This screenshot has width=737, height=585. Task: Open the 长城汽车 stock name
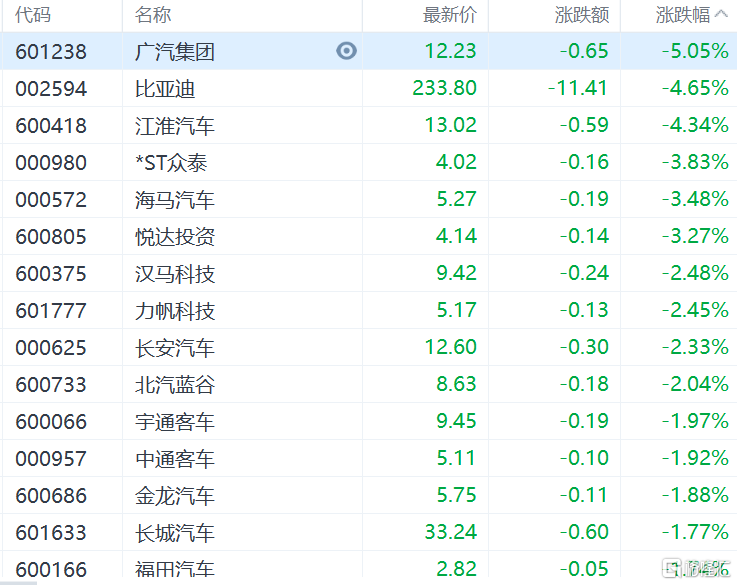pyautogui.click(x=175, y=533)
